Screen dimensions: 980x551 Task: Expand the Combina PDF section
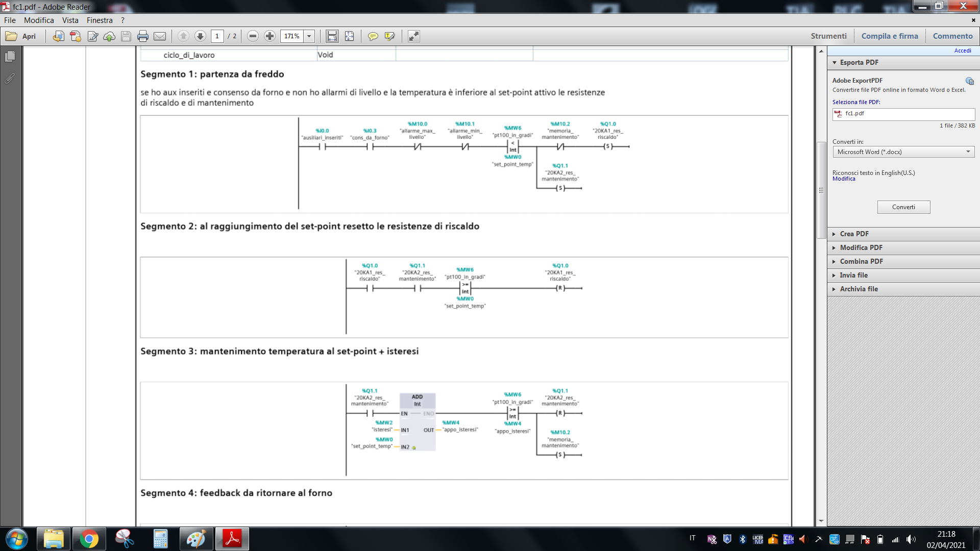tap(861, 261)
